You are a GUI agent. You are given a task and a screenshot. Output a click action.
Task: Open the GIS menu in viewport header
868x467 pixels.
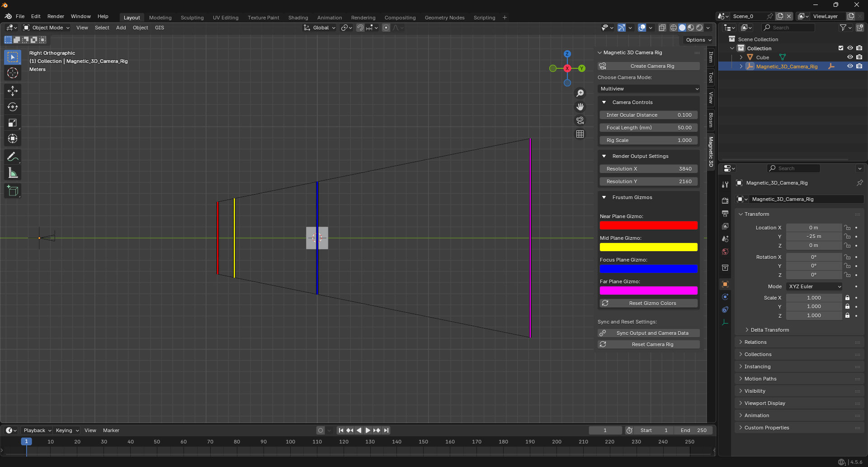(159, 28)
